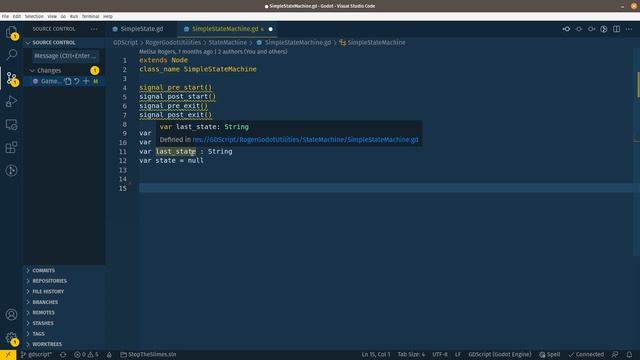Click Connected Godot status indicator
Viewport: 640px width, 360px height.
[x=586, y=355]
